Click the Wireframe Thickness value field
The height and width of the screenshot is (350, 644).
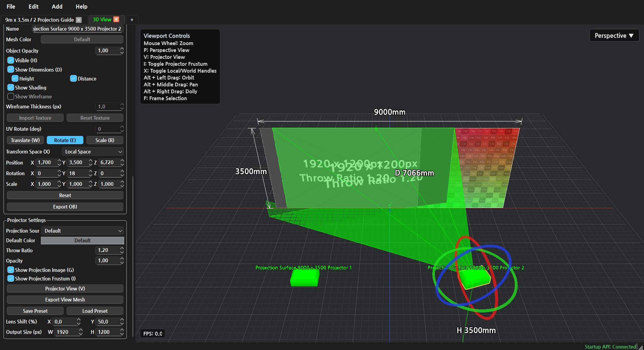click(x=107, y=107)
